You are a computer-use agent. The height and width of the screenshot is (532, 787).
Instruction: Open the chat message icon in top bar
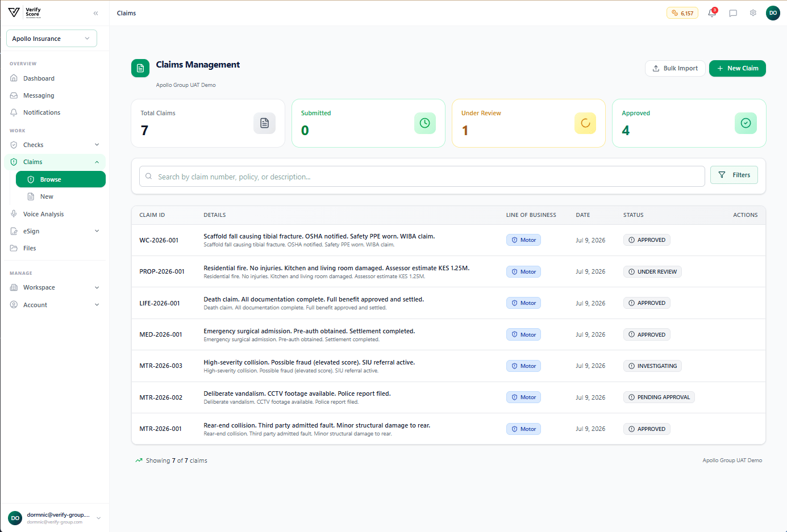(733, 13)
